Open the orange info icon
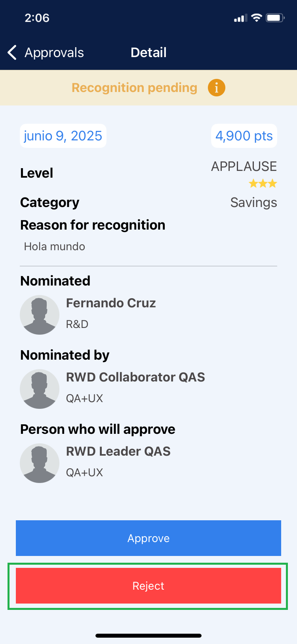Screen dimensions: 297x644 click(217, 88)
